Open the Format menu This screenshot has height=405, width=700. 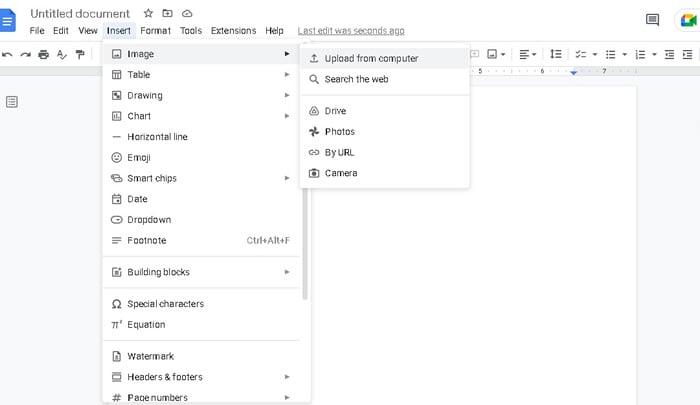click(x=155, y=31)
